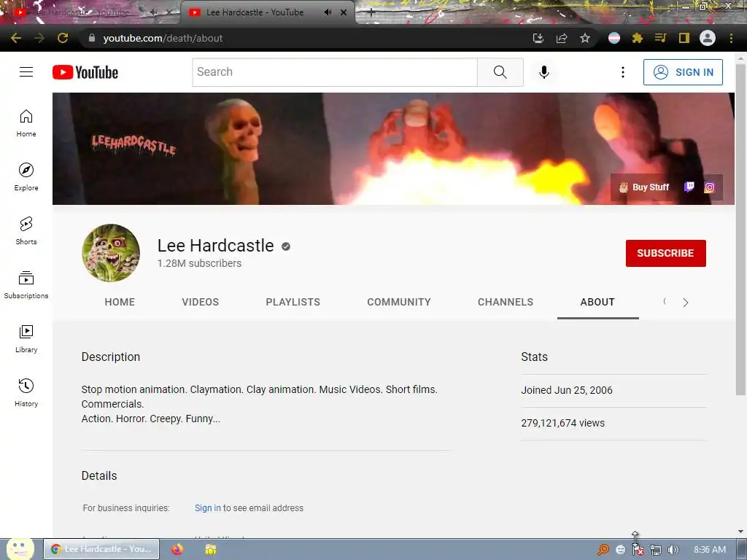
Task: Click the Start button on taskbar
Action: point(20,549)
